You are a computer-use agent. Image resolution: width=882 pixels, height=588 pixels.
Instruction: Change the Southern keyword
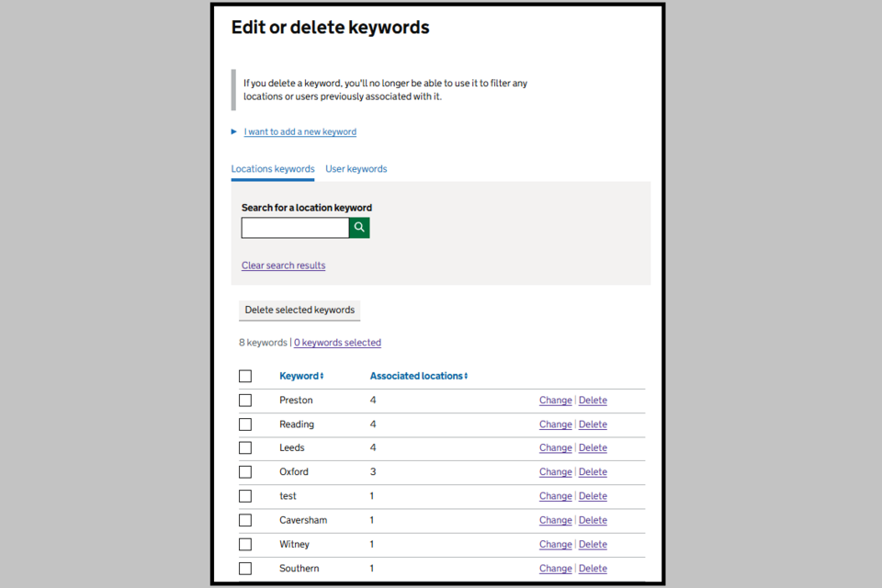(x=555, y=569)
